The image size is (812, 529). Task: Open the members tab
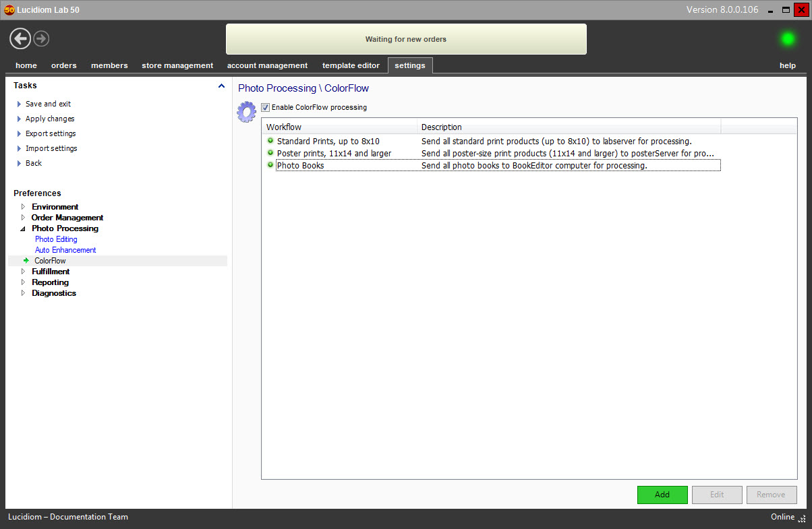[109, 65]
